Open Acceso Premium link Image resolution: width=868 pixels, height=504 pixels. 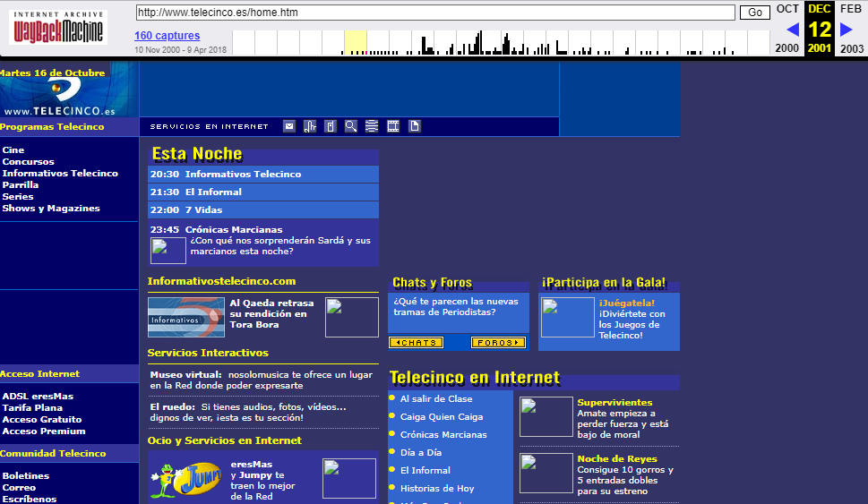44,431
